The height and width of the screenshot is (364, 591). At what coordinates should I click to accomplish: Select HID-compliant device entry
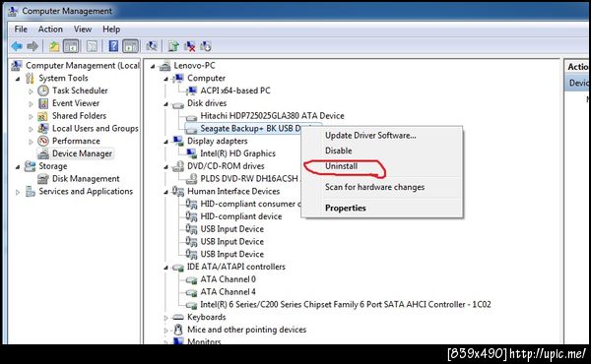click(x=241, y=216)
